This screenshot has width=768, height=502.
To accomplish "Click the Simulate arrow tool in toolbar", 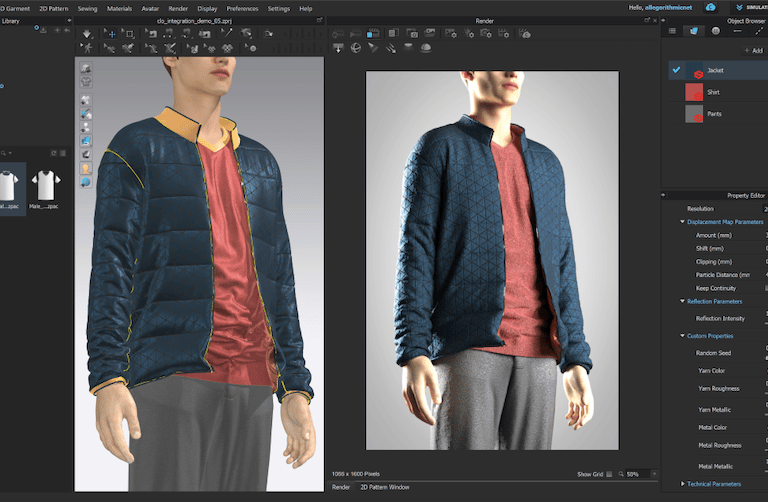I will [x=88, y=33].
